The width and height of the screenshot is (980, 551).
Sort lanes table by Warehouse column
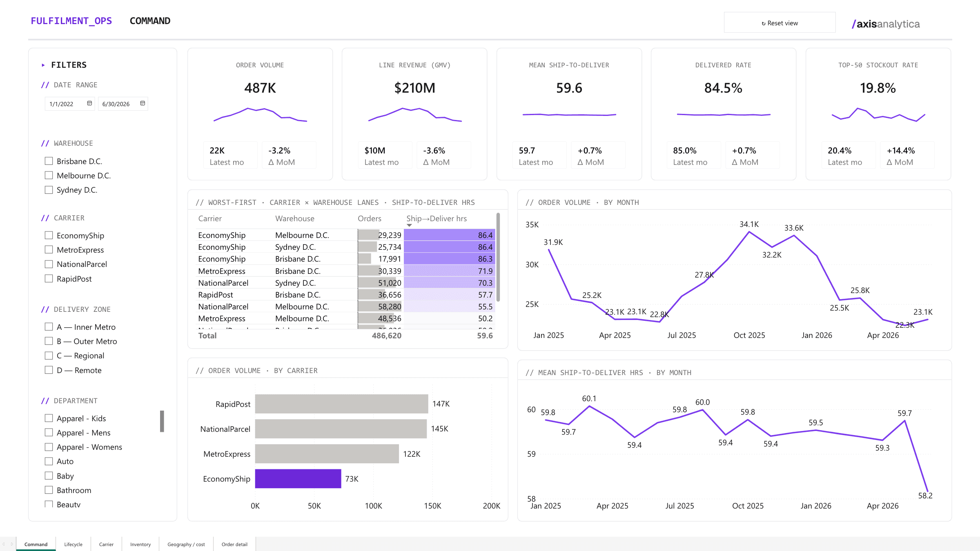pyautogui.click(x=295, y=219)
